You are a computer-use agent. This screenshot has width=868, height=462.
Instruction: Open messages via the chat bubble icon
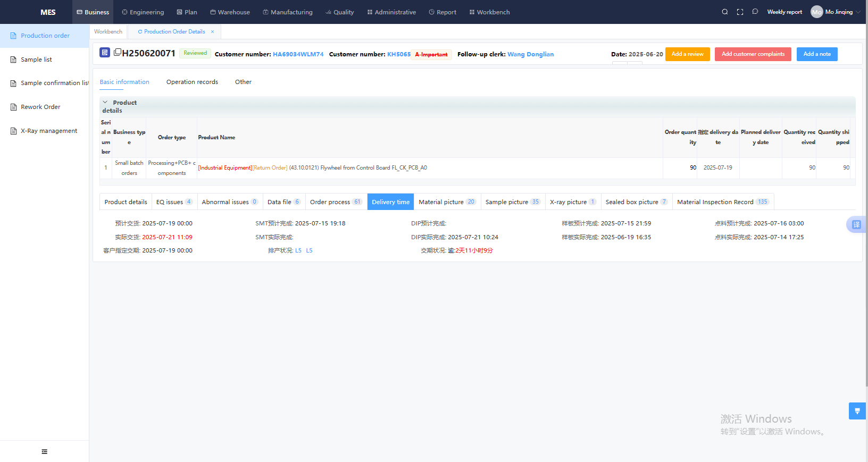[x=755, y=12]
